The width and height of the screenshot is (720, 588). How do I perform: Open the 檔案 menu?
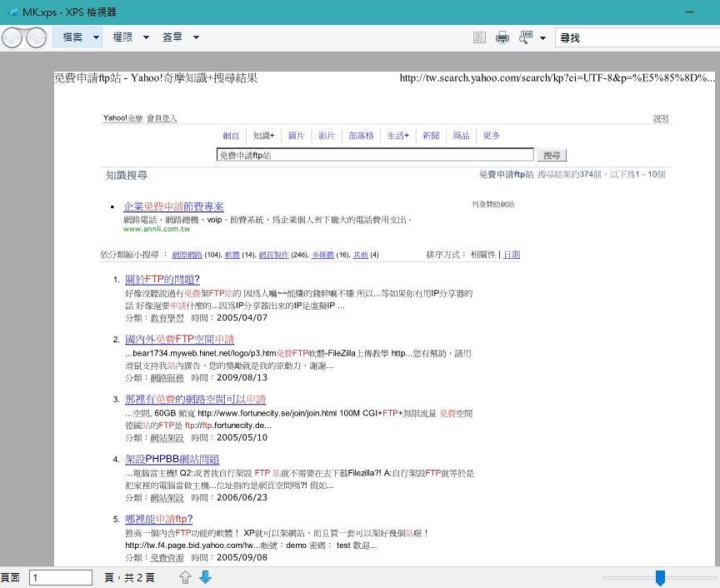tap(72, 37)
